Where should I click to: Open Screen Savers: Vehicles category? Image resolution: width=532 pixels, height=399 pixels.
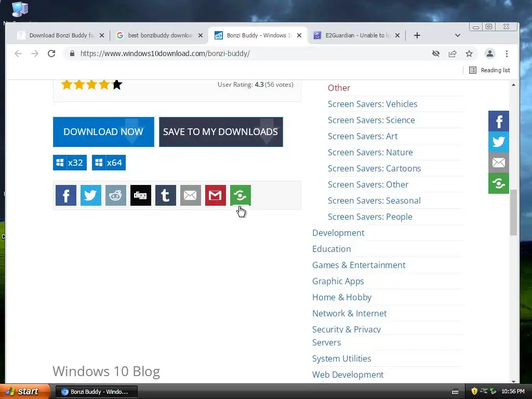[372, 104]
